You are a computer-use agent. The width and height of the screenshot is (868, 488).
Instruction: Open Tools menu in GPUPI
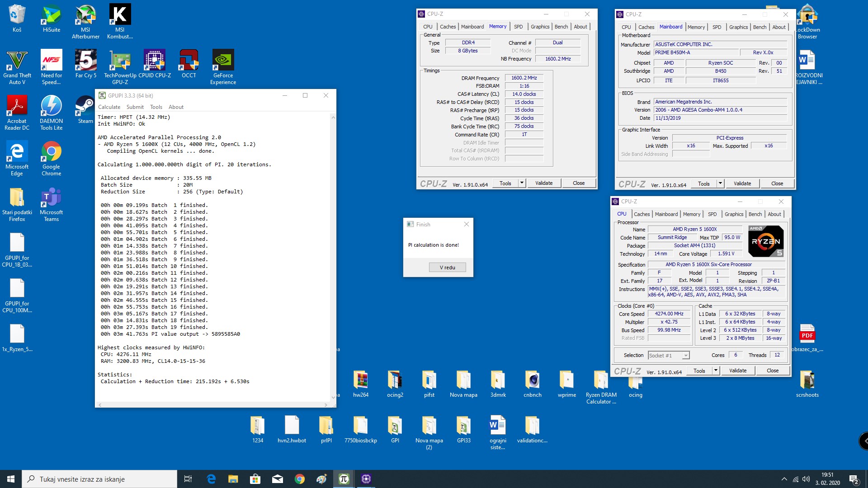(156, 107)
